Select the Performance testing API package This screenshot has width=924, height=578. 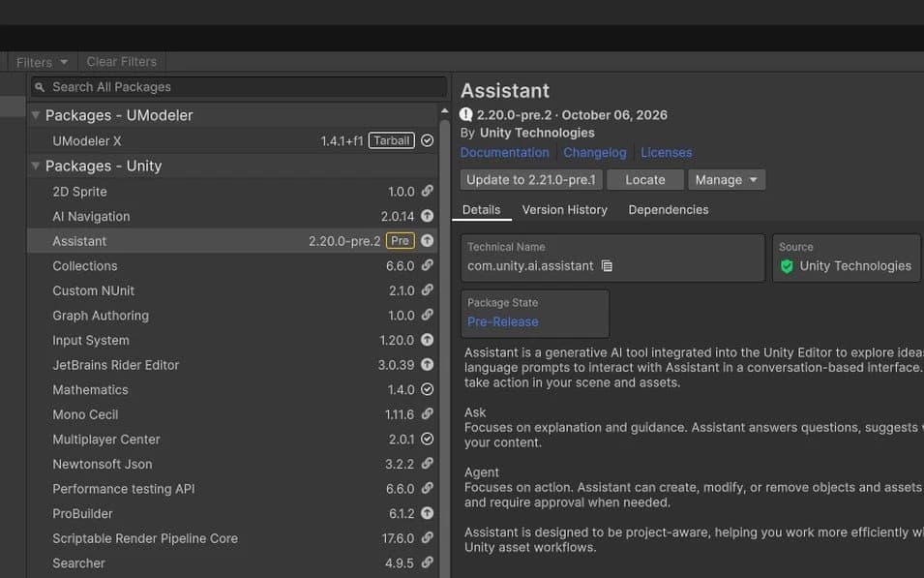point(233,488)
